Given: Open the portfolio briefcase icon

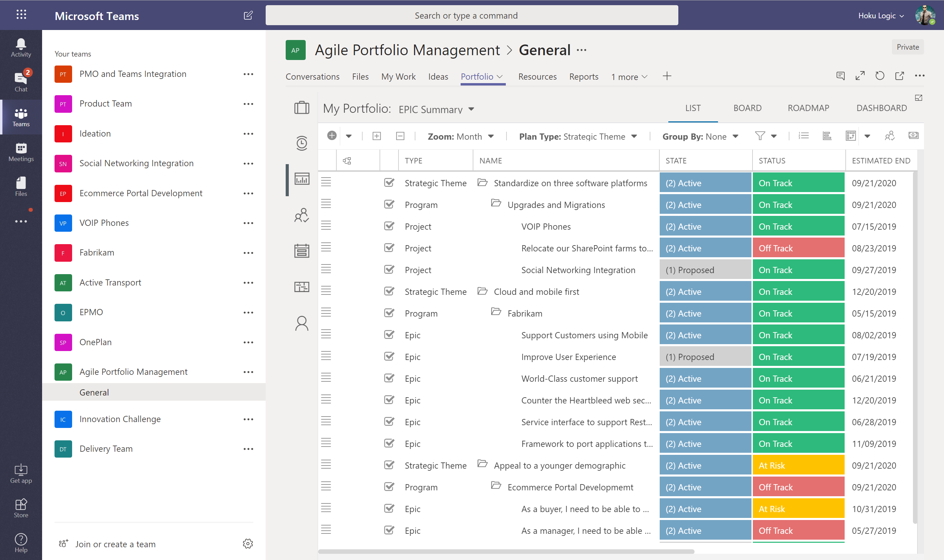Looking at the screenshot, I should tap(302, 108).
